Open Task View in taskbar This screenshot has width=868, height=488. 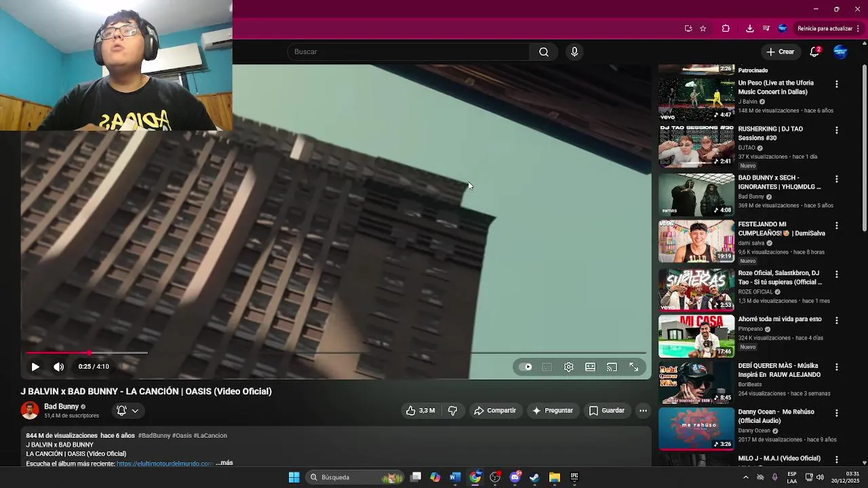tap(416, 477)
